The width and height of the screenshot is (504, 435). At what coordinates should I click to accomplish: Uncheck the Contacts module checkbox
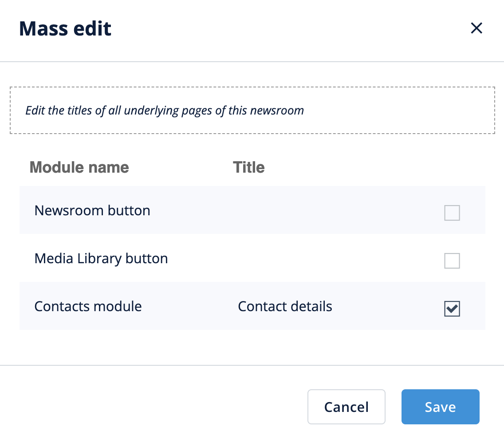point(452,309)
